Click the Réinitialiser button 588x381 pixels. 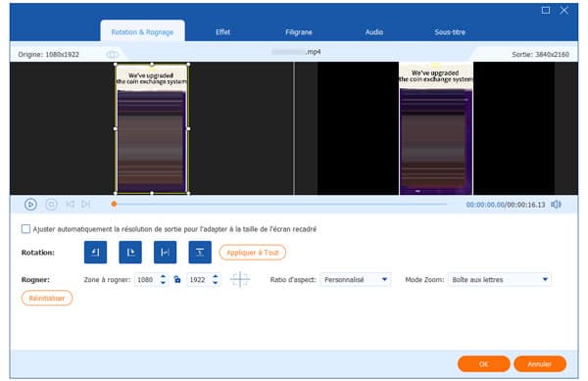coord(47,298)
